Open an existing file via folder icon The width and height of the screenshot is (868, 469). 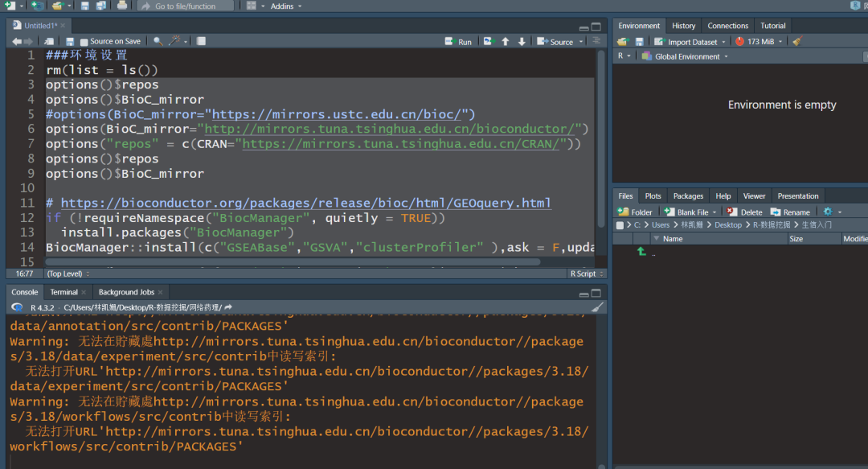click(x=57, y=6)
